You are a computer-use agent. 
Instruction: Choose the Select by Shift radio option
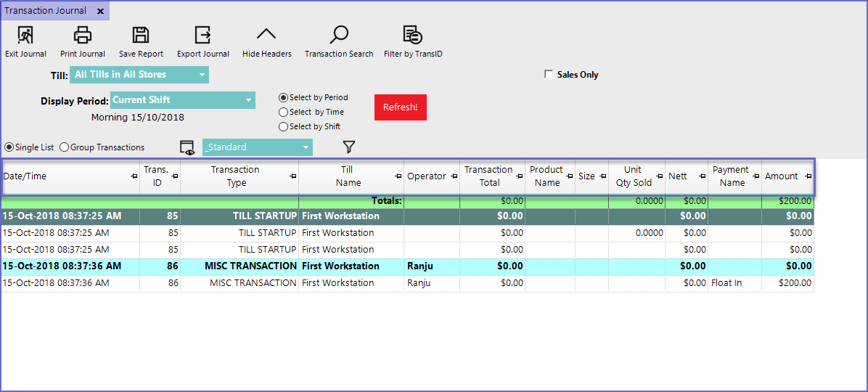[284, 127]
